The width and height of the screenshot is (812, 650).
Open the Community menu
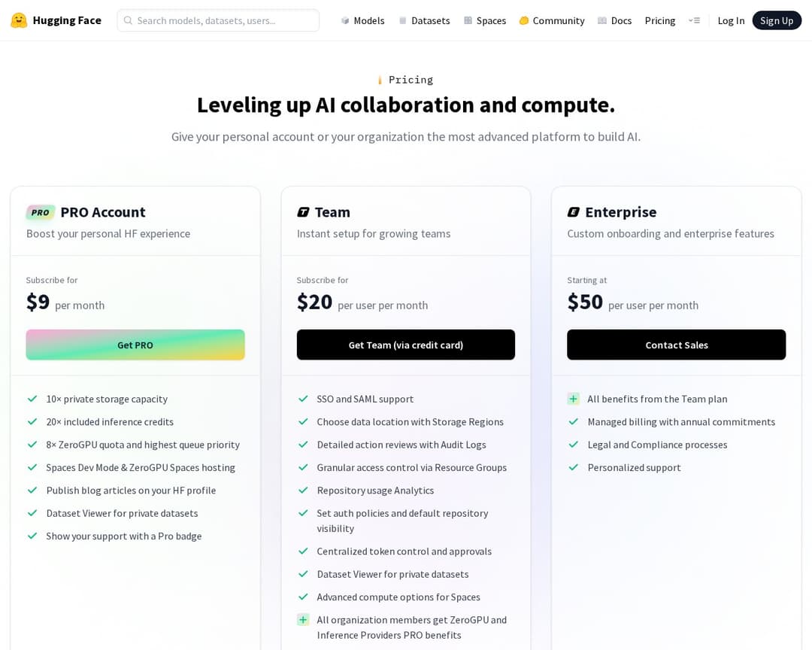[551, 20]
